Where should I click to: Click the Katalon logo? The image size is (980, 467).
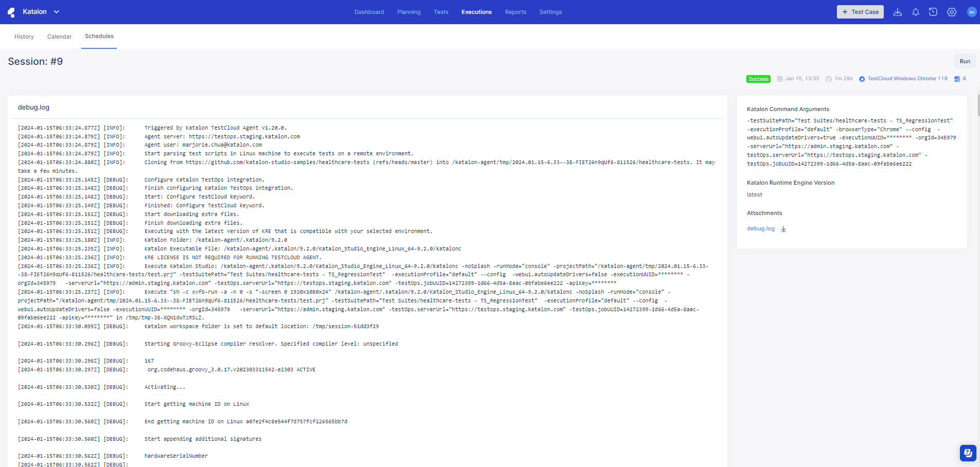11,12
